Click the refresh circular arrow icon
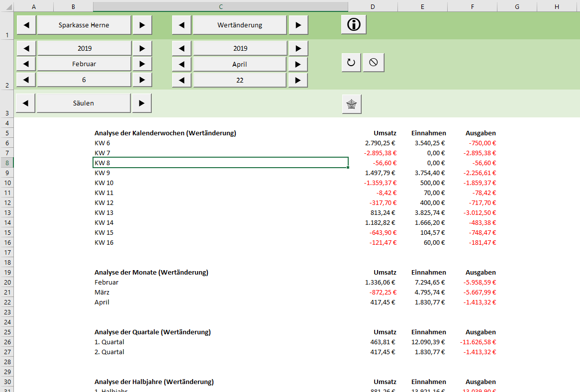 351,62
